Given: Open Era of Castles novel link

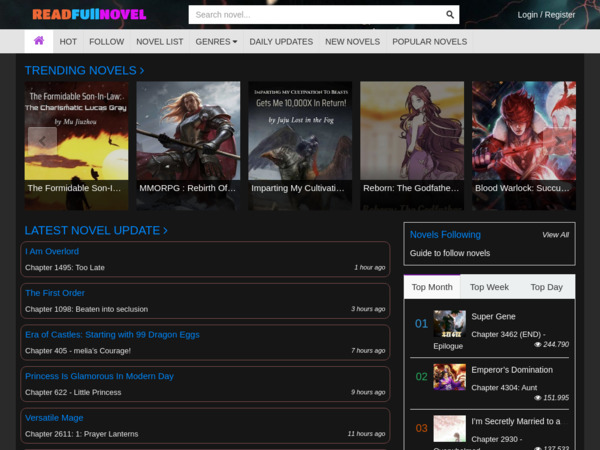Looking at the screenshot, I should [112, 335].
